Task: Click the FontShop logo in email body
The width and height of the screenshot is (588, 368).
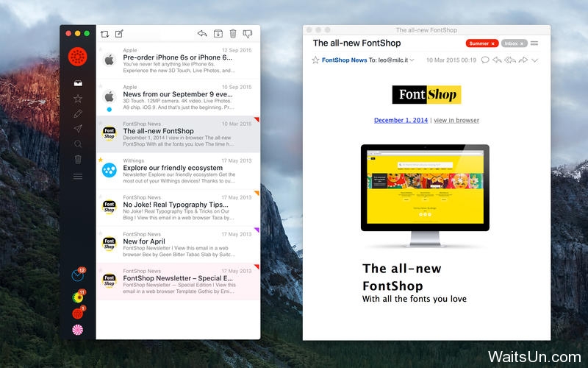Action: (426, 95)
